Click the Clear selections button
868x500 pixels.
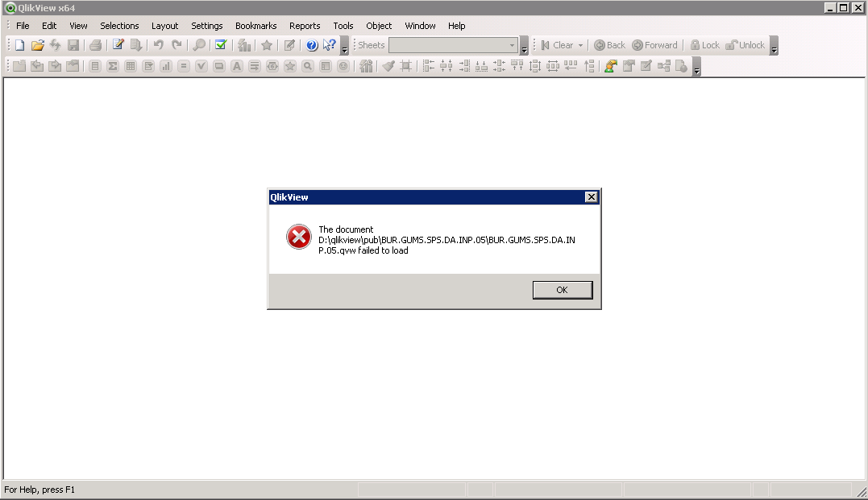[558, 45]
